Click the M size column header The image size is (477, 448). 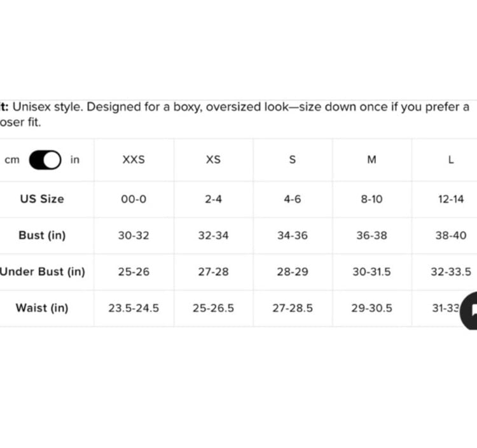click(372, 160)
